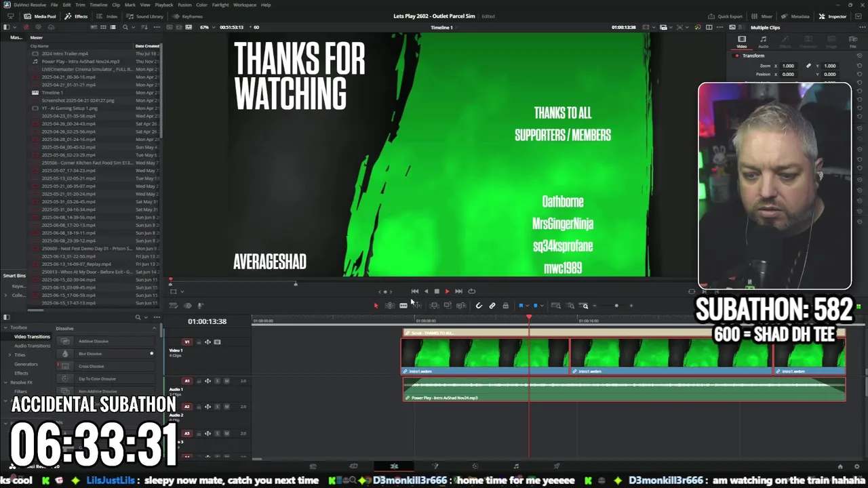Mute the Audio 2 track
Screen dimensions: 868x488
(x=226, y=407)
